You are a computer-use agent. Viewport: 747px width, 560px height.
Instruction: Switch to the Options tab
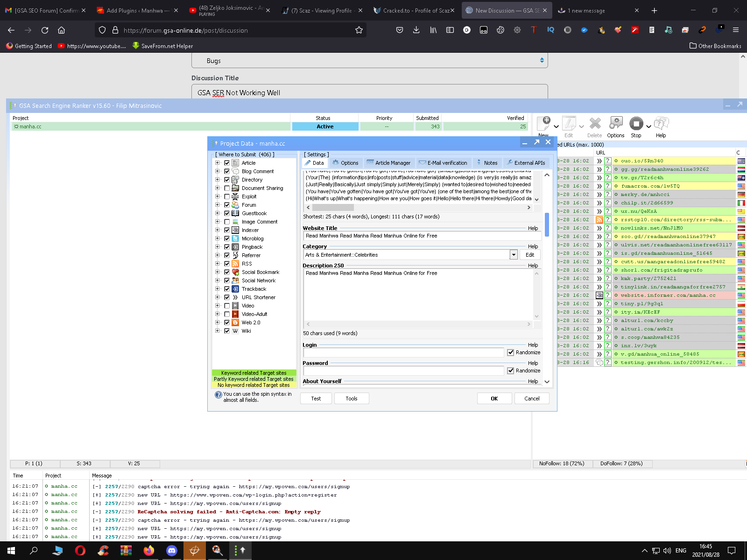(x=345, y=163)
